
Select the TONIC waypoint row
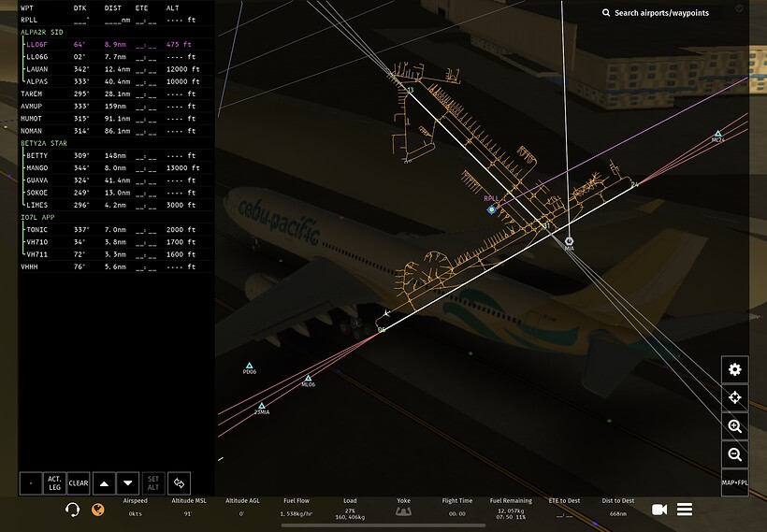(x=116, y=230)
